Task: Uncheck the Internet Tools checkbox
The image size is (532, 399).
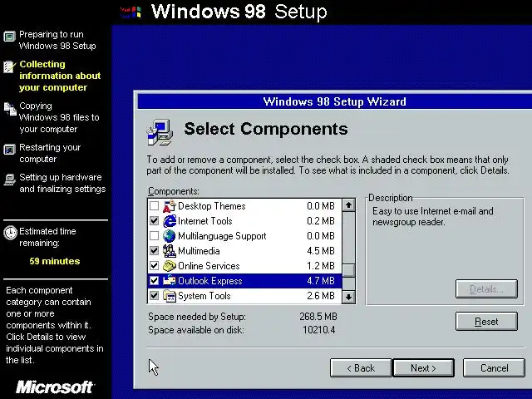Action: pyautogui.click(x=154, y=221)
